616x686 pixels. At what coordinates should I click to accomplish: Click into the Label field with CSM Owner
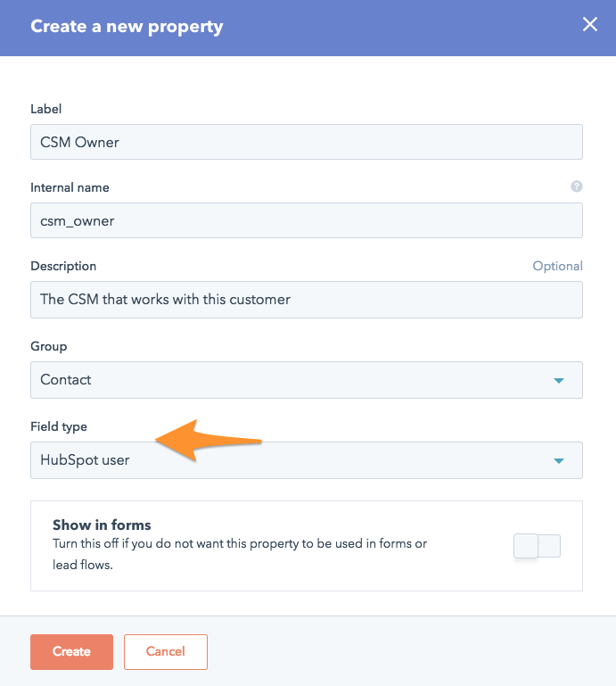(306, 142)
